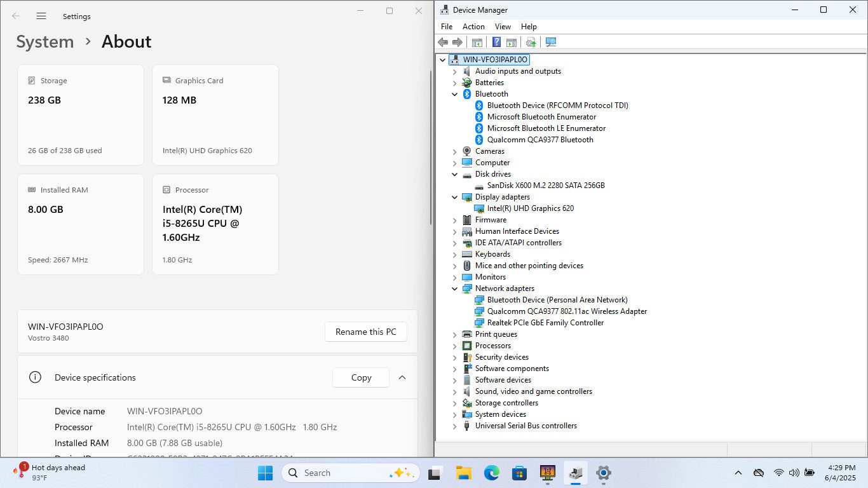The height and width of the screenshot is (488, 868).
Task: Click the taskbar Search box
Action: (351, 473)
